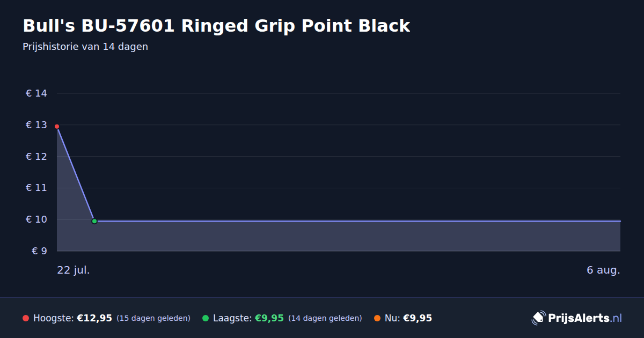Click the green Laagste legend dot

click(206, 318)
